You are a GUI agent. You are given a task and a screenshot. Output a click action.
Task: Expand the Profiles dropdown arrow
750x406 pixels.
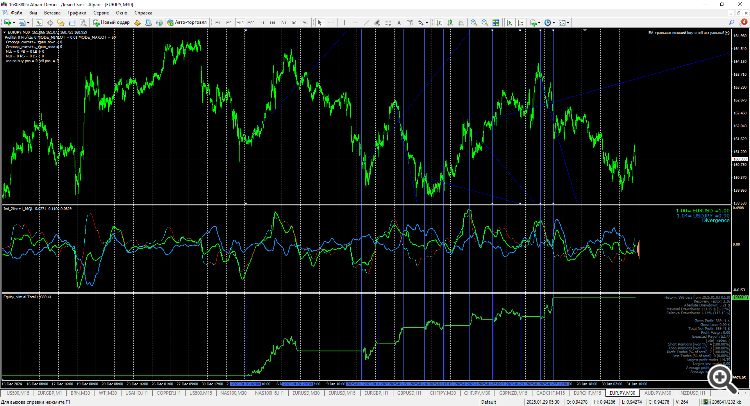[x=28, y=22]
